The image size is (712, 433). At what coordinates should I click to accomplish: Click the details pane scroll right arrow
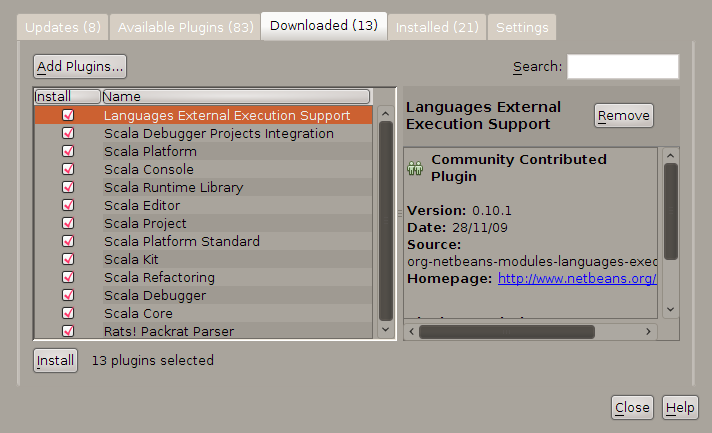tap(648, 332)
